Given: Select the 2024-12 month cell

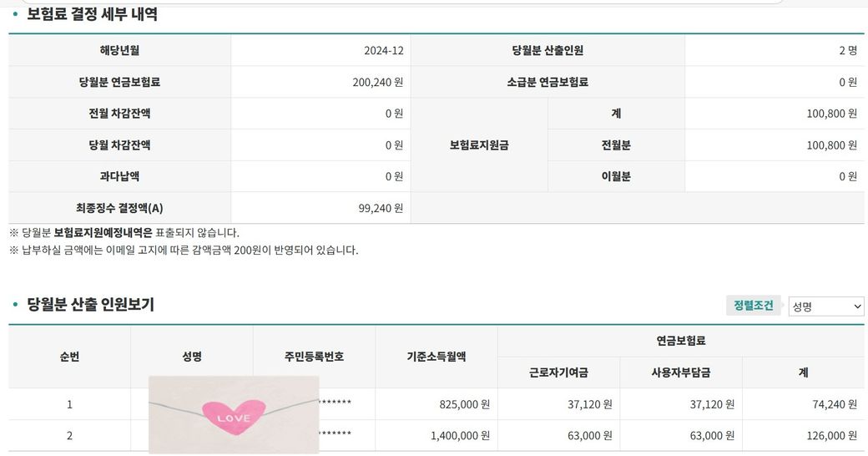Looking at the screenshot, I should pos(384,50).
